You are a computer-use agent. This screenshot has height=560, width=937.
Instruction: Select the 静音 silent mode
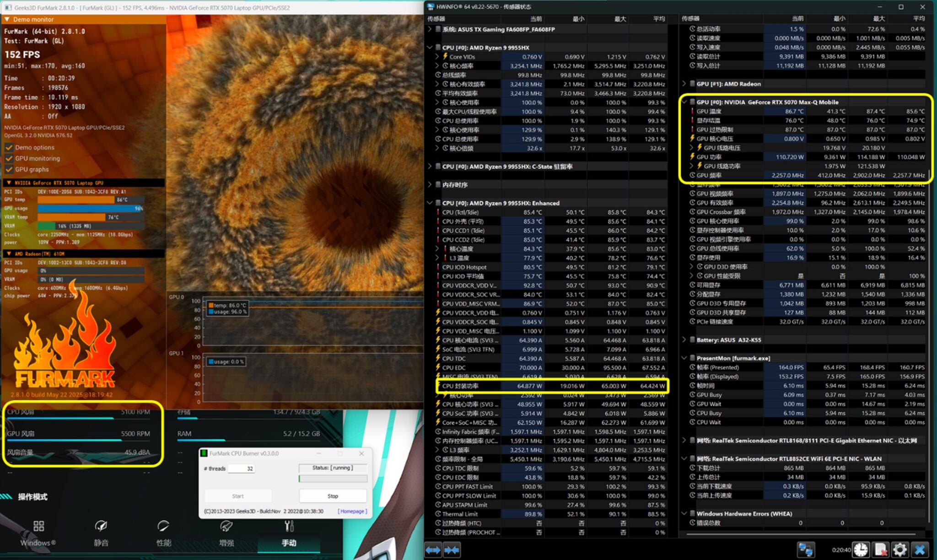101,533
